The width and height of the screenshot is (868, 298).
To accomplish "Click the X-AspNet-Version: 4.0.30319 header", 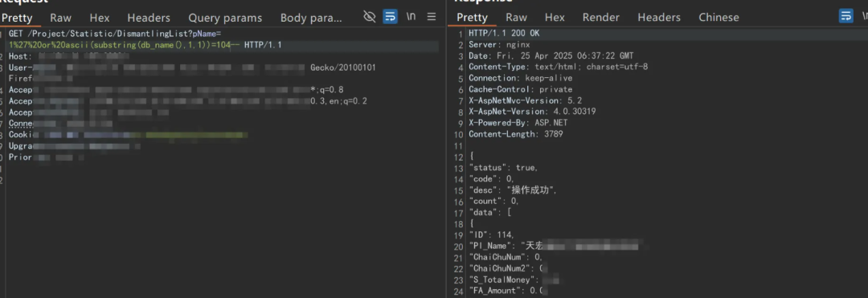I will coord(532,112).
